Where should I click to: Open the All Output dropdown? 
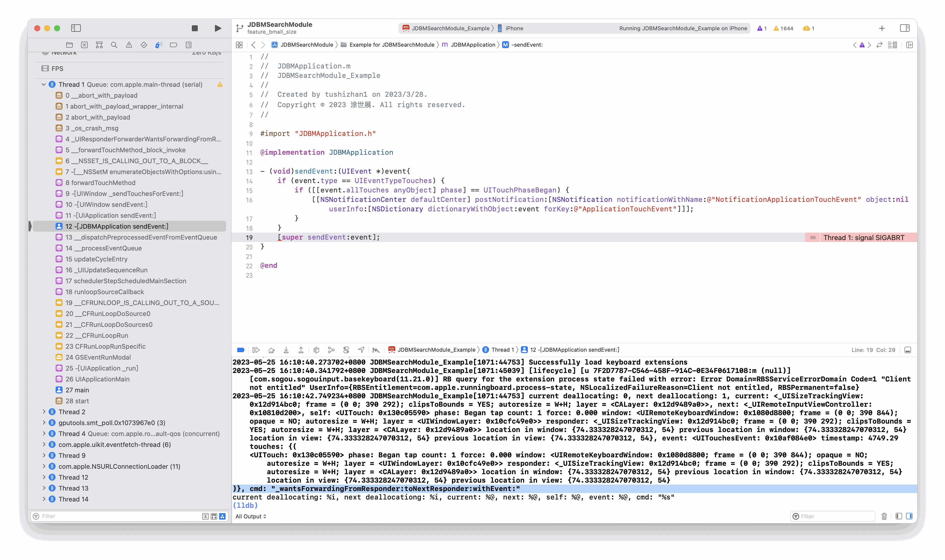coord(251,516)
